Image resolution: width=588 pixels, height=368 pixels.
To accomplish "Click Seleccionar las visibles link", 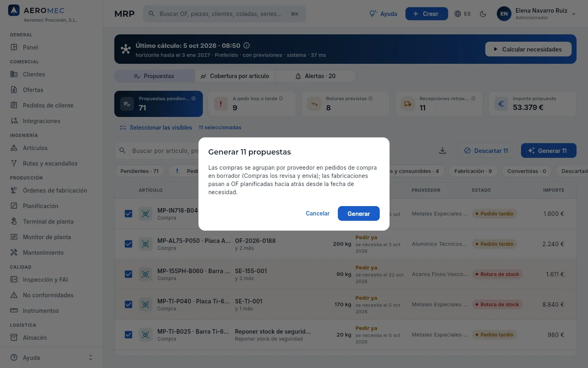I will point(156,128).
